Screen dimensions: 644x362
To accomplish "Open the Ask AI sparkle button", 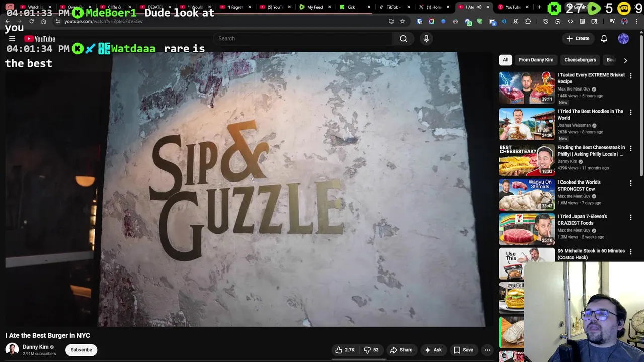I will [x=433, y=350].
